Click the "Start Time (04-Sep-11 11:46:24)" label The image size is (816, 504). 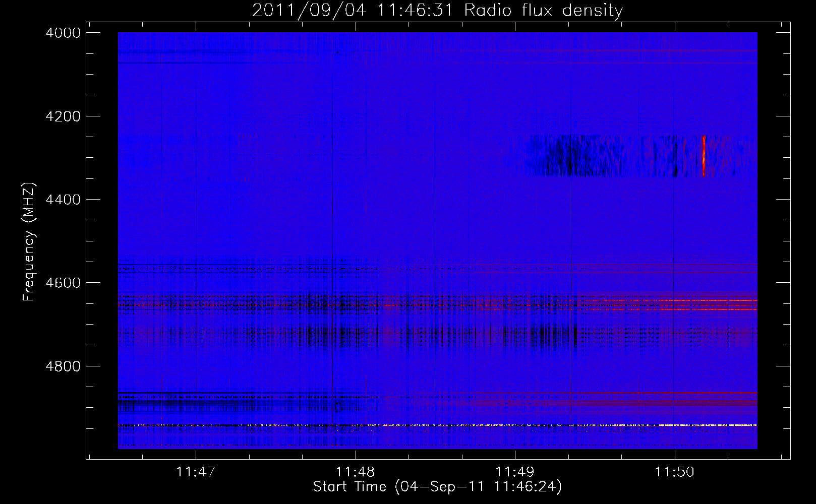437,487
